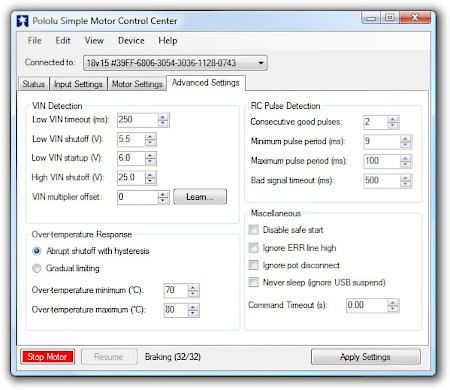Screen dimensions: 450x390
Task: Close the Pololu Simple Motor Control Center
Action: 415,18
